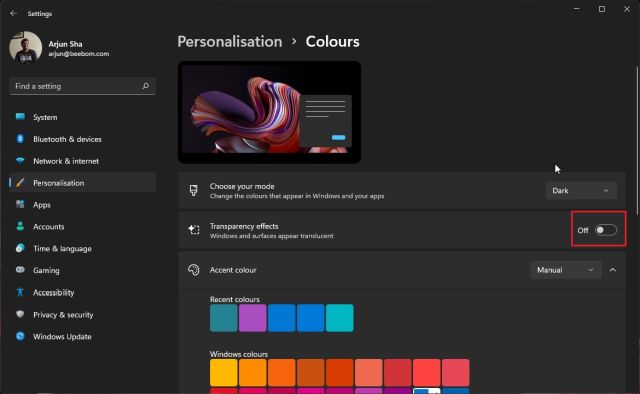Open Accessibility settings page
Image resolution: width=640 pixels, height=394 pixels.
pos(82,292)
